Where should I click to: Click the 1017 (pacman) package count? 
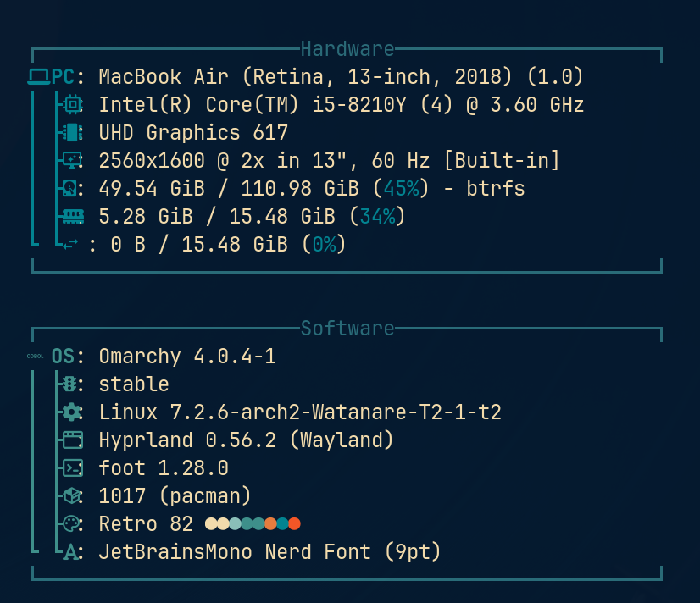[x=175, y=495]
